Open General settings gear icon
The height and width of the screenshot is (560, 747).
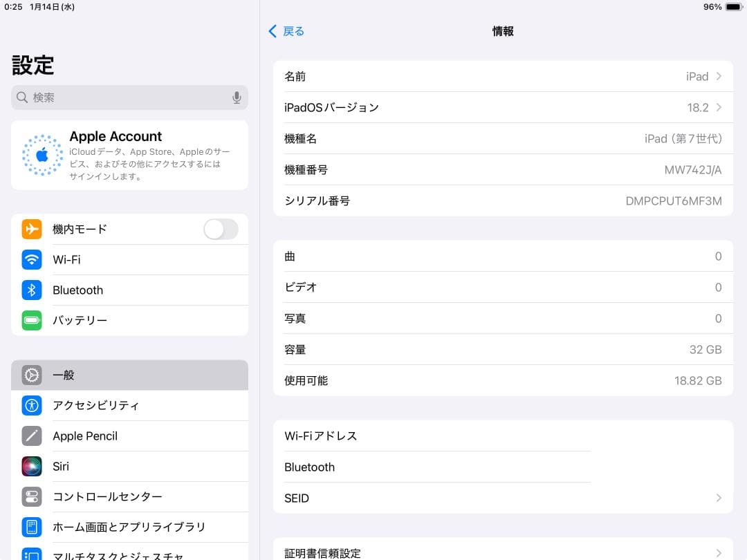(x=32, y=375)
